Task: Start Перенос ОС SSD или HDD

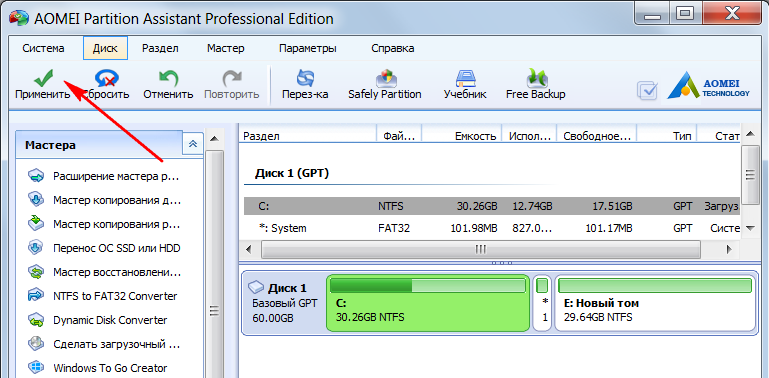Action: 117,248
